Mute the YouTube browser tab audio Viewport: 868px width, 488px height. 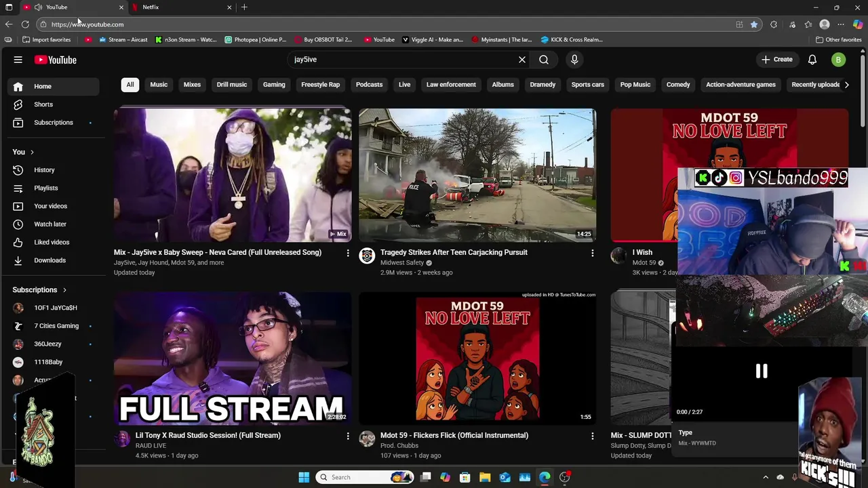39,7
